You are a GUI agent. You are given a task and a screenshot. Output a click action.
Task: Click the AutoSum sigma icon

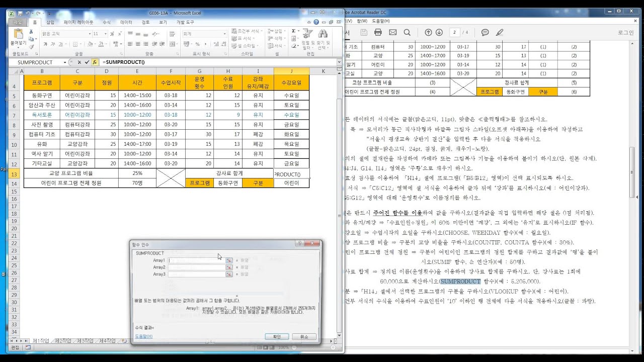tap(294, 31)
